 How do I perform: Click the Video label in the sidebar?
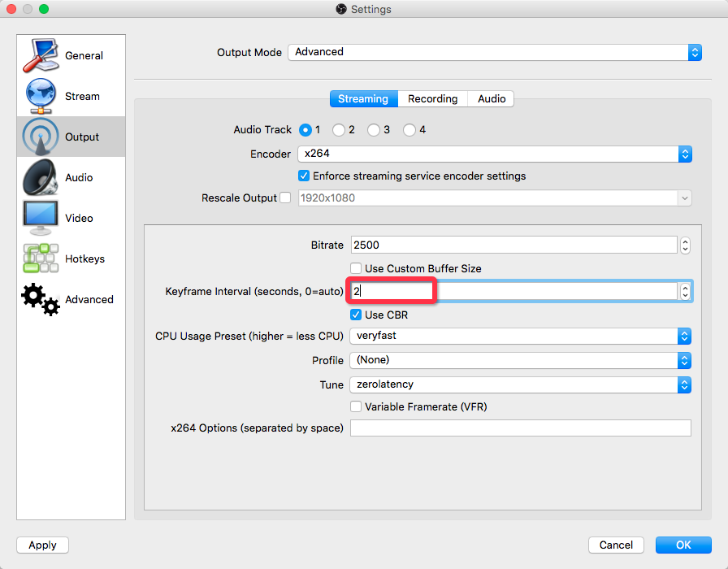click(x=79, y=219)
